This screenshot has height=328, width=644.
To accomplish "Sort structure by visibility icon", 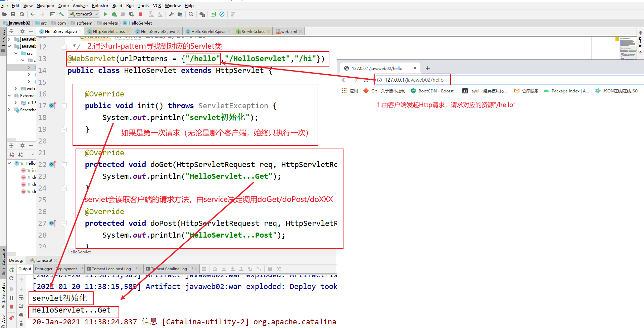I will pos(12,154).
